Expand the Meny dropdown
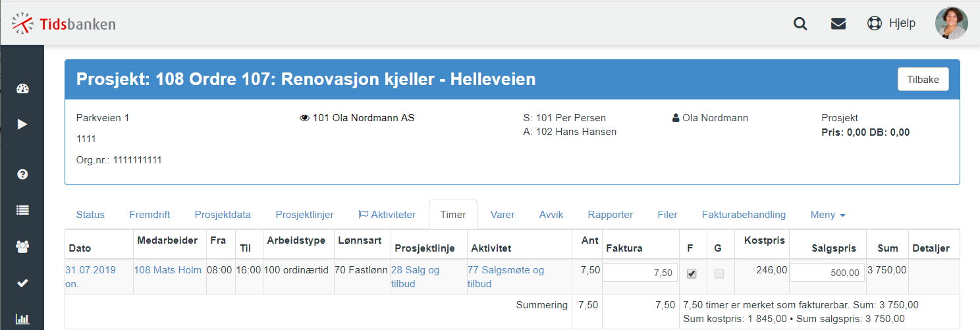Viewport: 980px width, 330px height. point(828,215)
